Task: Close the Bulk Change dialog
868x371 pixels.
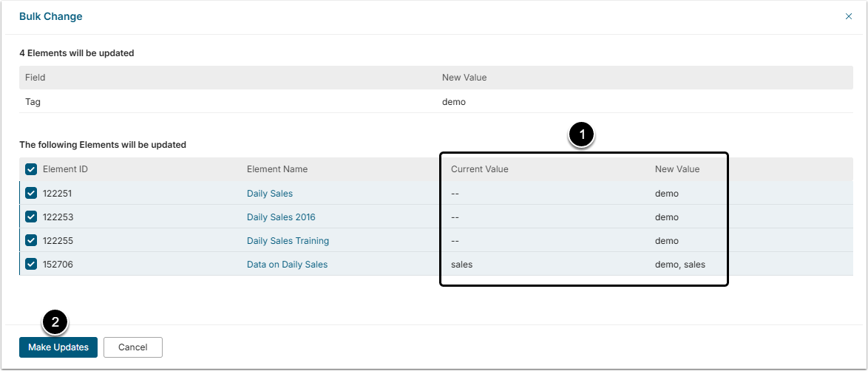Action: pyautogui.click(x=848, y=16)
